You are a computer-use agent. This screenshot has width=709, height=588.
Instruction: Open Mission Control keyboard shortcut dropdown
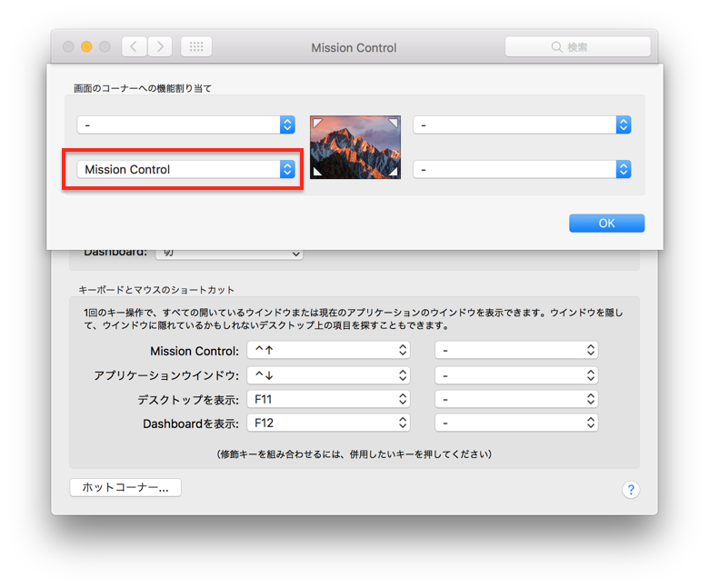pyautogui.click(x=328, y=350)
